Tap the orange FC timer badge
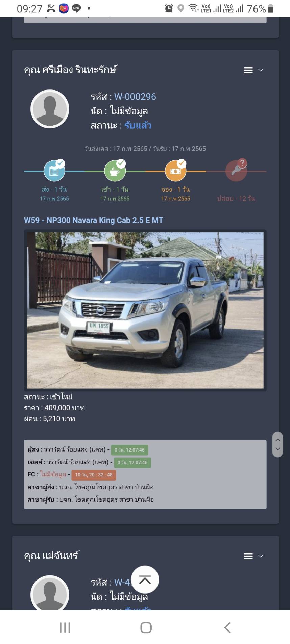The image size is (290, 644). click(x=94, y=475)
